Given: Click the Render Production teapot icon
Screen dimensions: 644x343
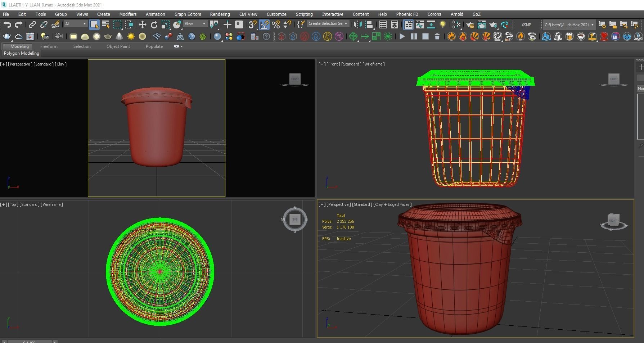Looking at the screenshot, I should [493, 24].
